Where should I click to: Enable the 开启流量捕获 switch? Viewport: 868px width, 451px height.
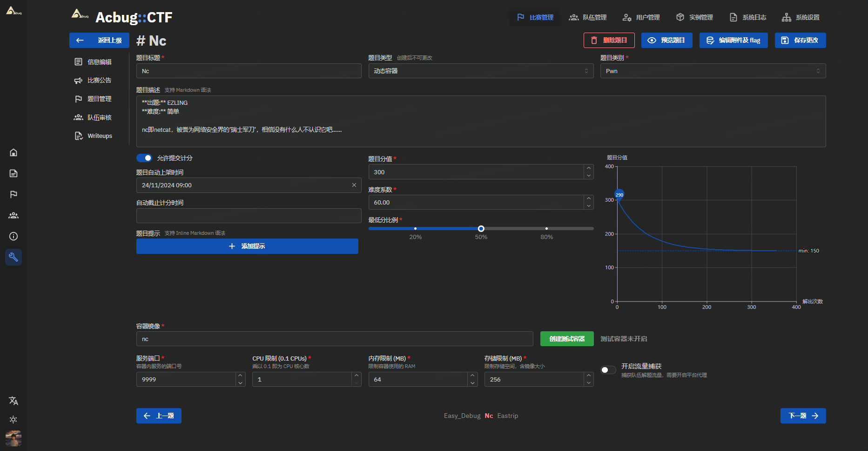[608, 370]
